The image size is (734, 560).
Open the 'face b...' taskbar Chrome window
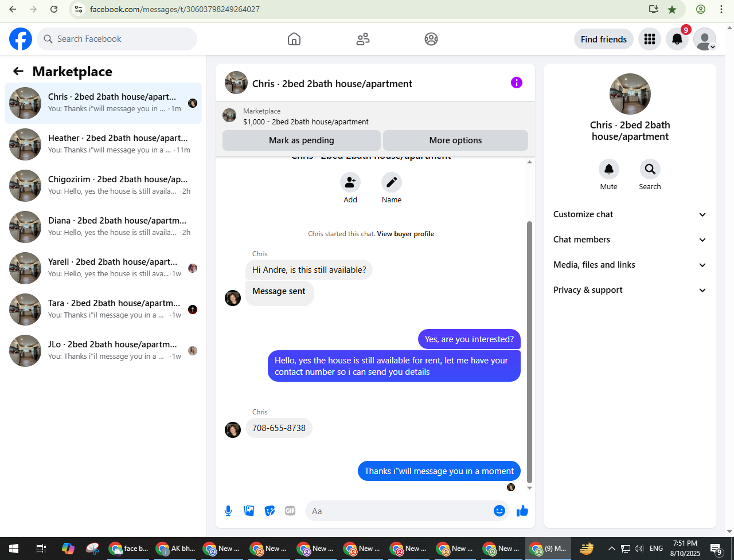130,549
